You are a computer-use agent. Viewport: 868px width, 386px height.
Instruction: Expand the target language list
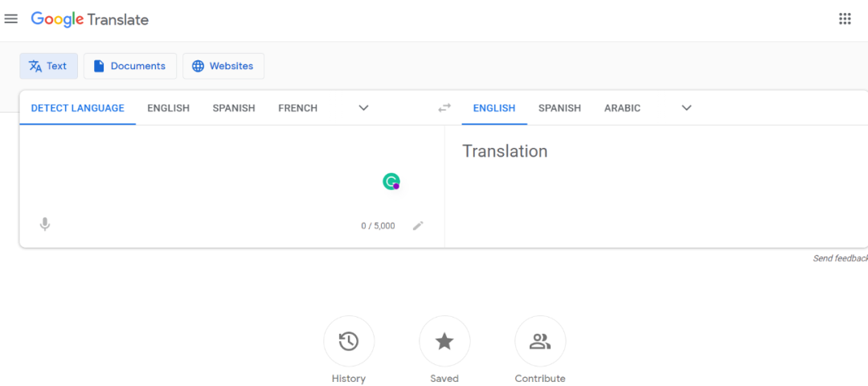coord(686,108)
